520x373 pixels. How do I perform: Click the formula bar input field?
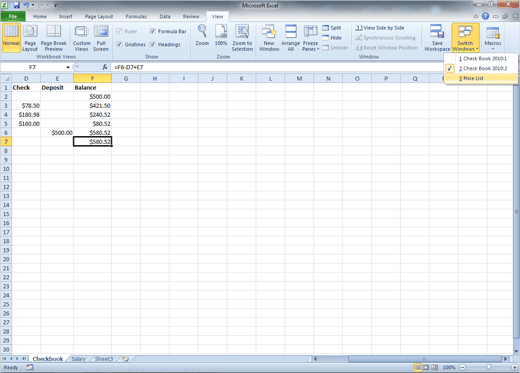(277, 67)
